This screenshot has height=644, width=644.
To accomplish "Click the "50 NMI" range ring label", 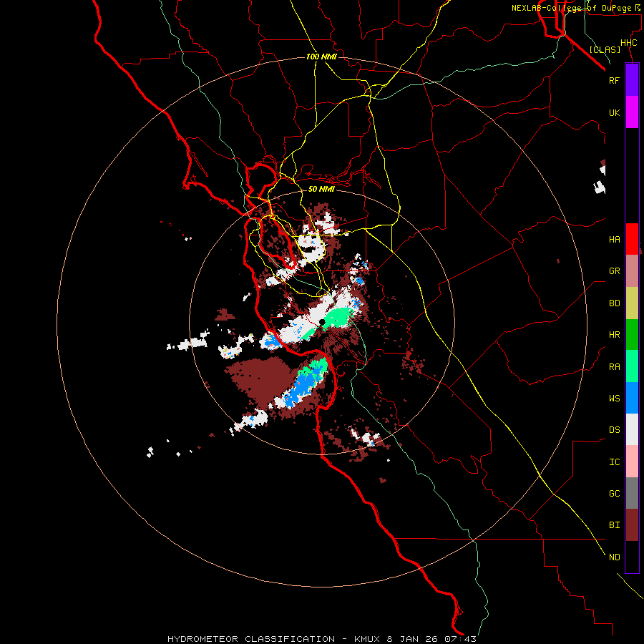I will coord(321,189).
